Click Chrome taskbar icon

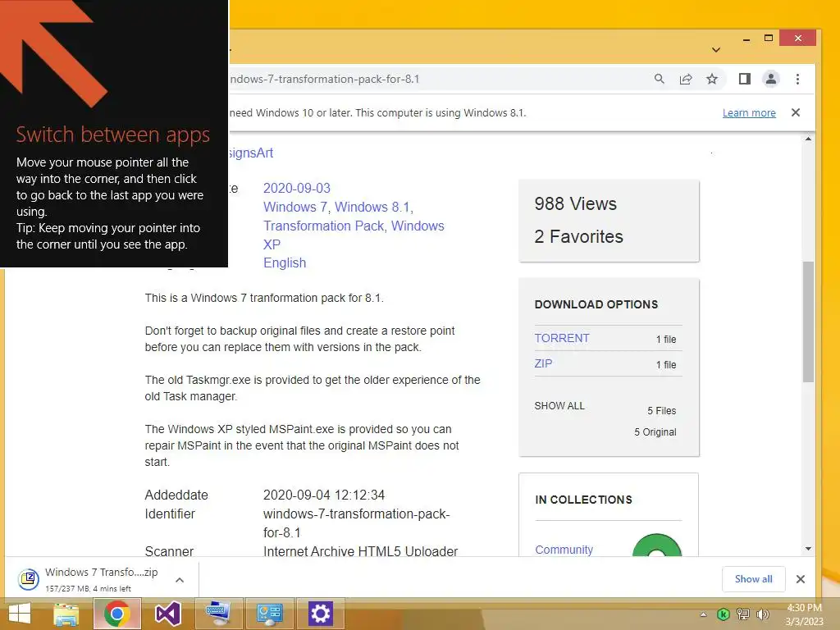point(117,614)
